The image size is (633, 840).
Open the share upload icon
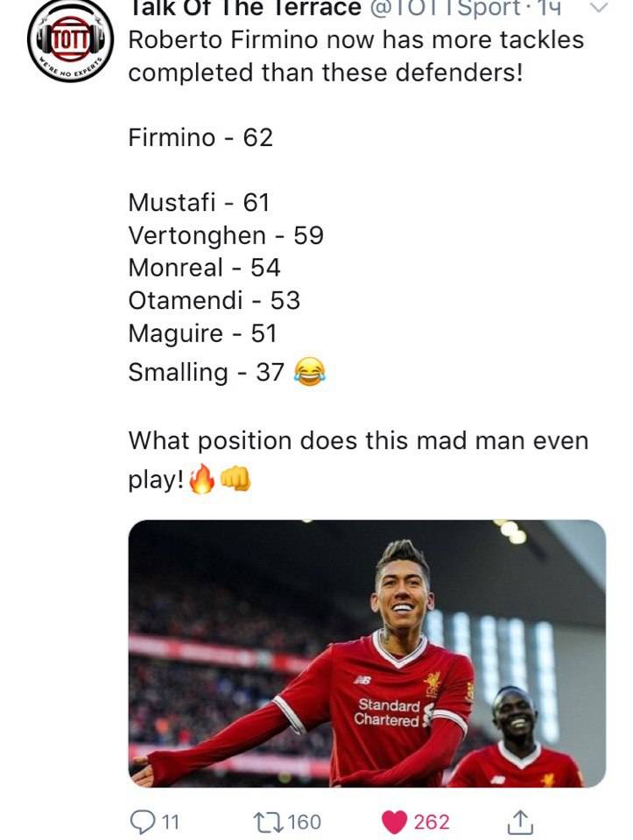tap(517, 822)
